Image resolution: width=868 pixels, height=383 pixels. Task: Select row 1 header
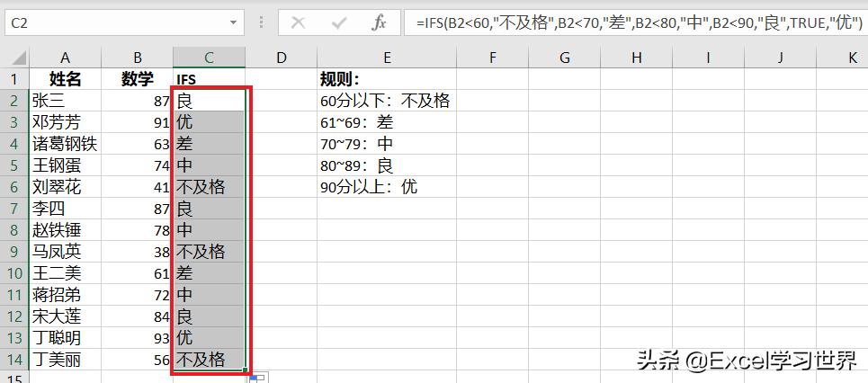coord(14,79)
